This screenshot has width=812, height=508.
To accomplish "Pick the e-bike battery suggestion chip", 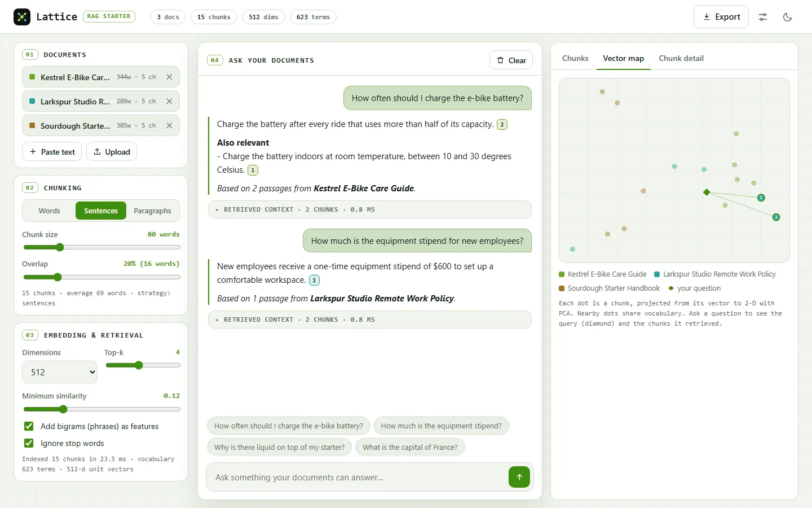I will coord(289,426).
